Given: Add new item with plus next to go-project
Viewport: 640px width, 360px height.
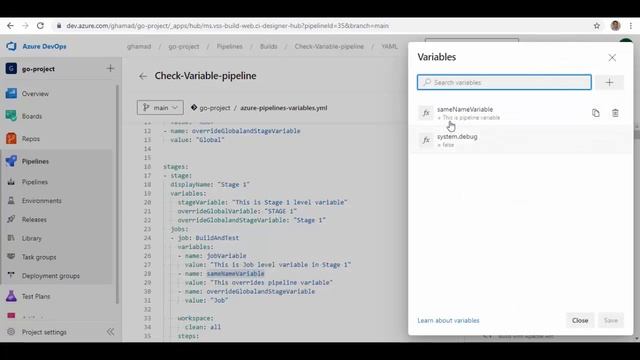Looking at the screenshot, I should [x=110, y=68].
